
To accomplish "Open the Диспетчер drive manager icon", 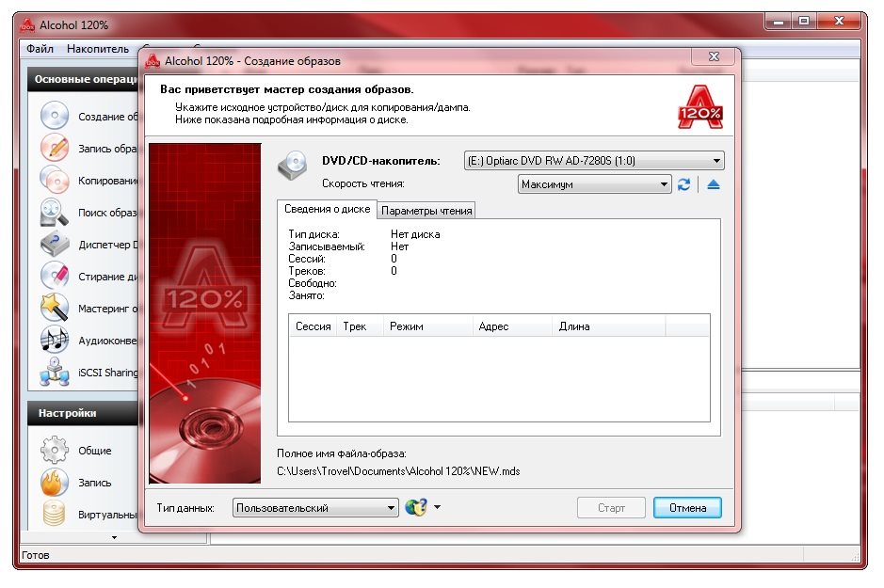I will pyautogui.click(x=54, y=245).
